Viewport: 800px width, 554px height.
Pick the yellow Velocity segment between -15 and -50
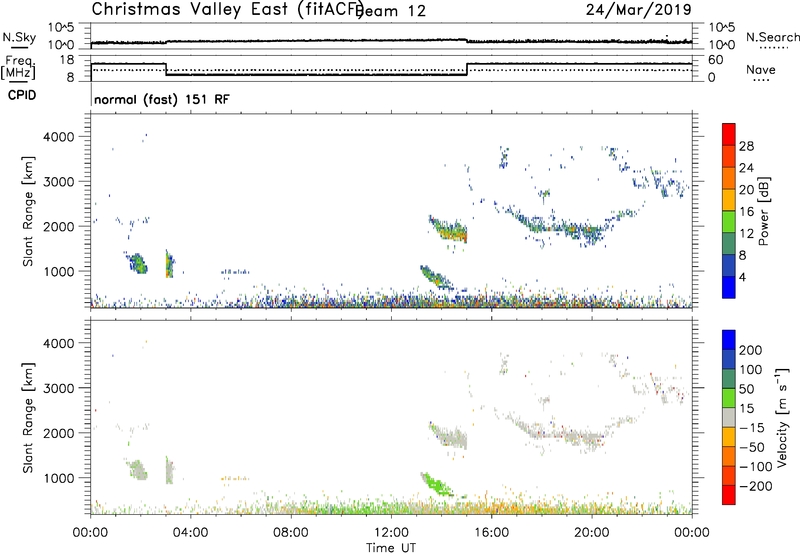729,437
